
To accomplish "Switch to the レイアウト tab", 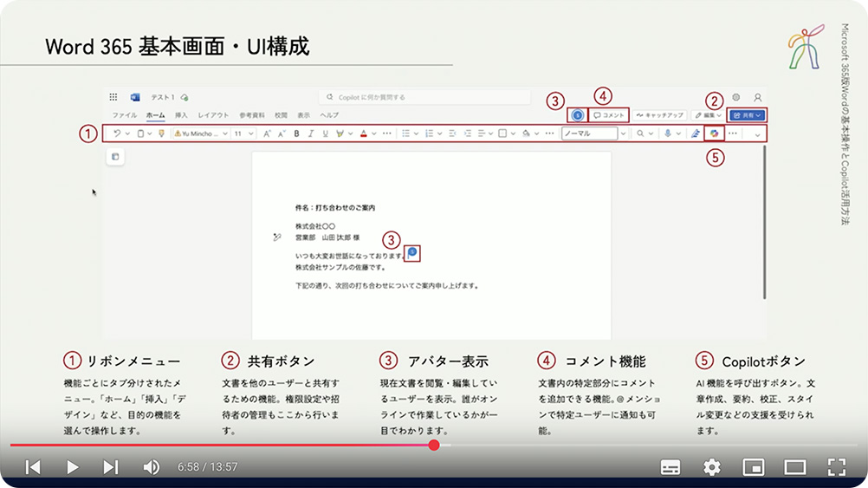I will [213, 115].
